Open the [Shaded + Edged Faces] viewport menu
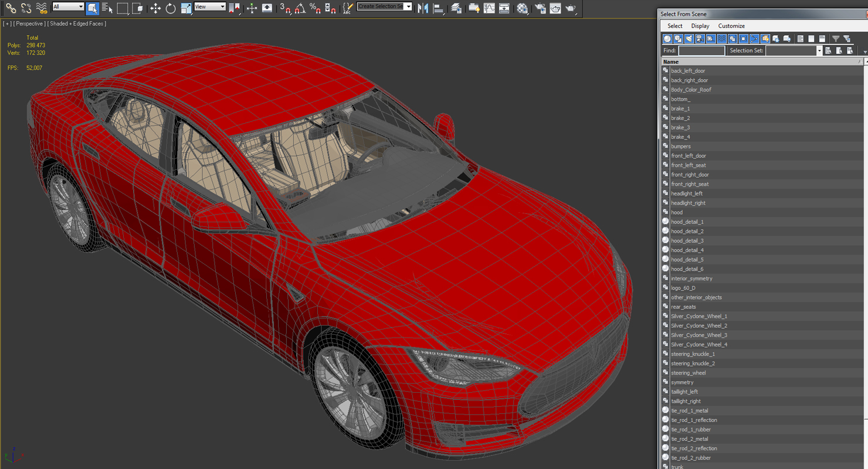 [77, 23]
